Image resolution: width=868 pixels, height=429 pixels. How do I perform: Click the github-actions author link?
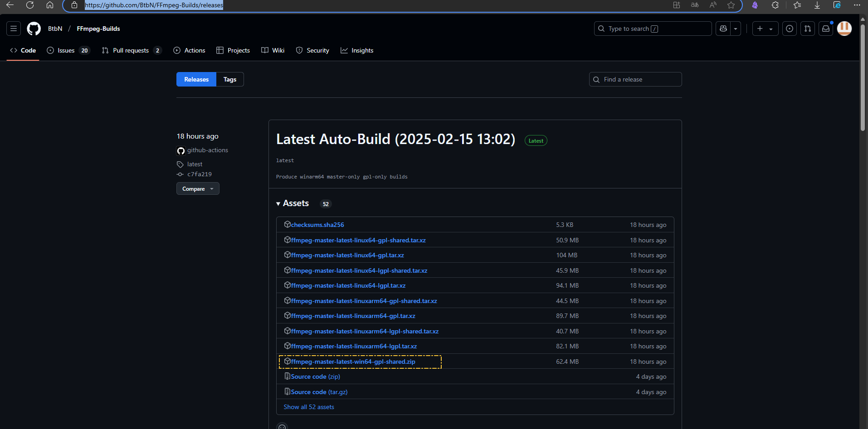[208, 150]
